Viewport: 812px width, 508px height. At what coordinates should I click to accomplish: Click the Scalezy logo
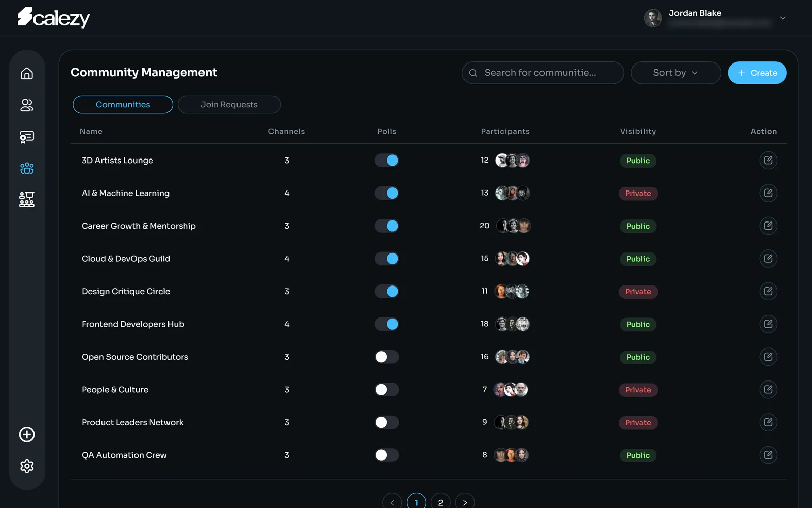coord(54,17)
